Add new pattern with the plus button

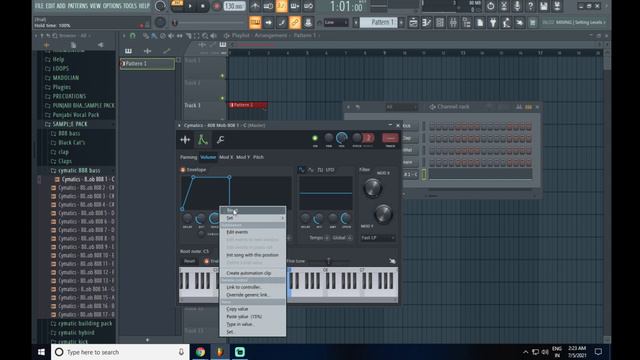(401, 22)
